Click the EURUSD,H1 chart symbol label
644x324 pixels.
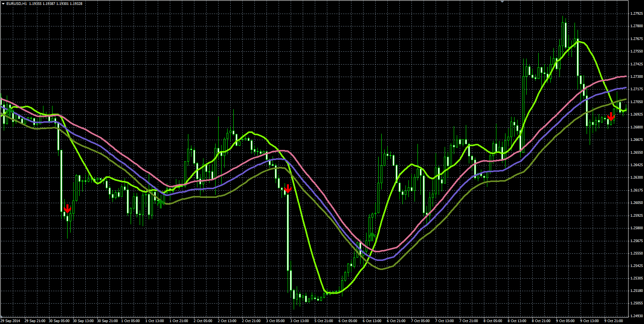coord(17,3)
